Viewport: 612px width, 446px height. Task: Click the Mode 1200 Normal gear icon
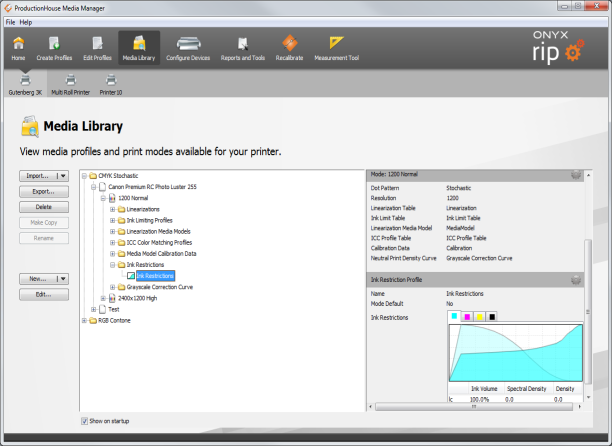coord(576,174)
